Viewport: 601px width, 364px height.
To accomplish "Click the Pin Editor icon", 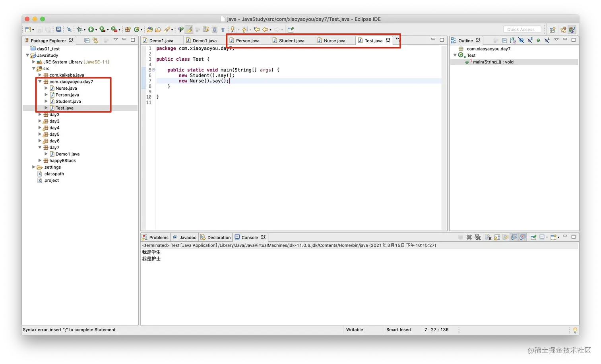I will [x=291, y=29].
